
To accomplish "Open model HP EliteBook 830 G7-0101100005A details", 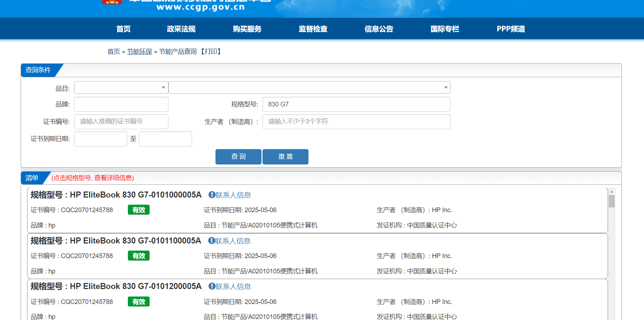I will [135, 241].
